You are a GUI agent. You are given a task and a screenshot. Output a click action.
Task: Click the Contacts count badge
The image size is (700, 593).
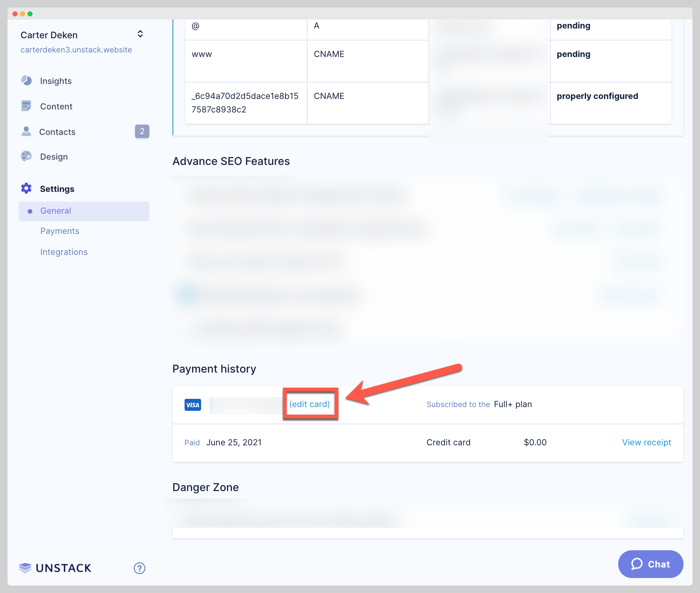tap(142, 132)
